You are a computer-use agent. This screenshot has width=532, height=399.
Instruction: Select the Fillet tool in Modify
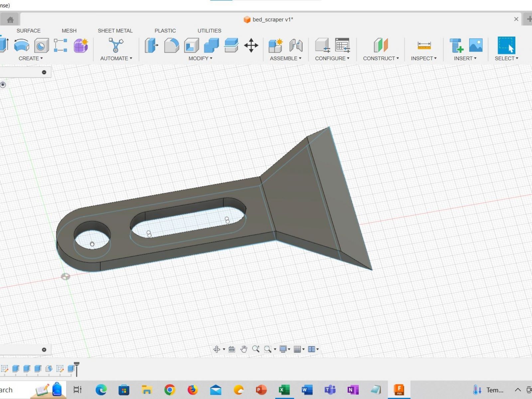[172, 46]
